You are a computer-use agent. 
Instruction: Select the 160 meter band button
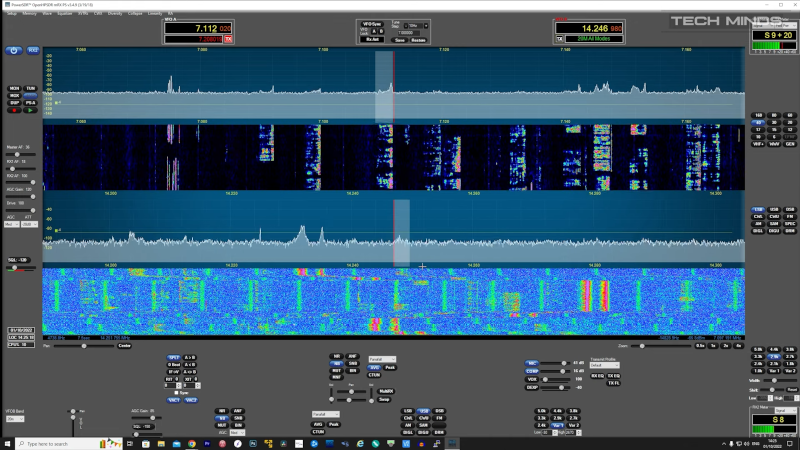[759, 115]
